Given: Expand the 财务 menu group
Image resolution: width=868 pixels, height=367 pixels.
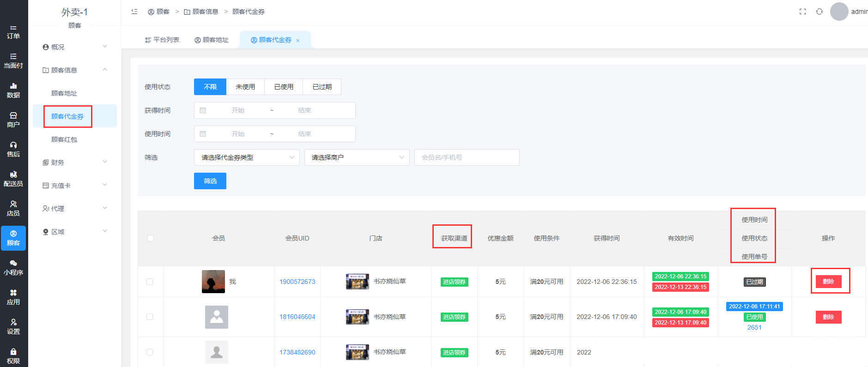Looking at the screenshot, I should point(75,162).
